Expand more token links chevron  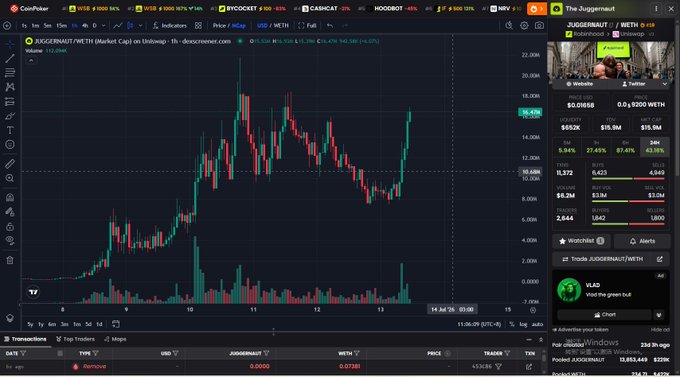pyautogui.click(x=664, y=84)
